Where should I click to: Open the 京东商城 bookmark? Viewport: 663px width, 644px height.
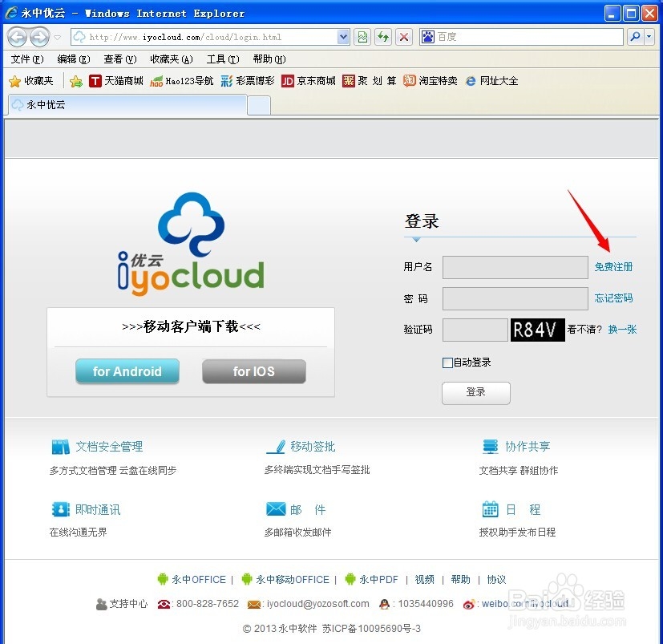pyautogui.click(x=308, y=81)
